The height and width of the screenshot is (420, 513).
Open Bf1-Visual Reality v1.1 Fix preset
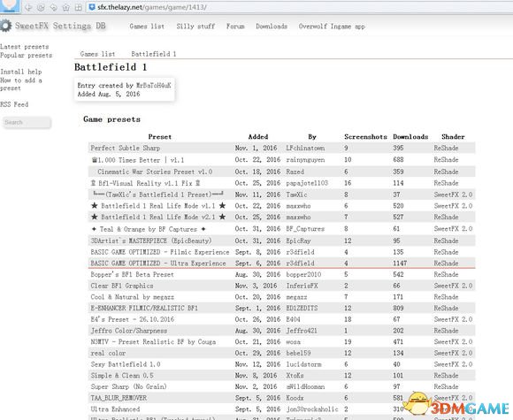(x=145, y=183)
